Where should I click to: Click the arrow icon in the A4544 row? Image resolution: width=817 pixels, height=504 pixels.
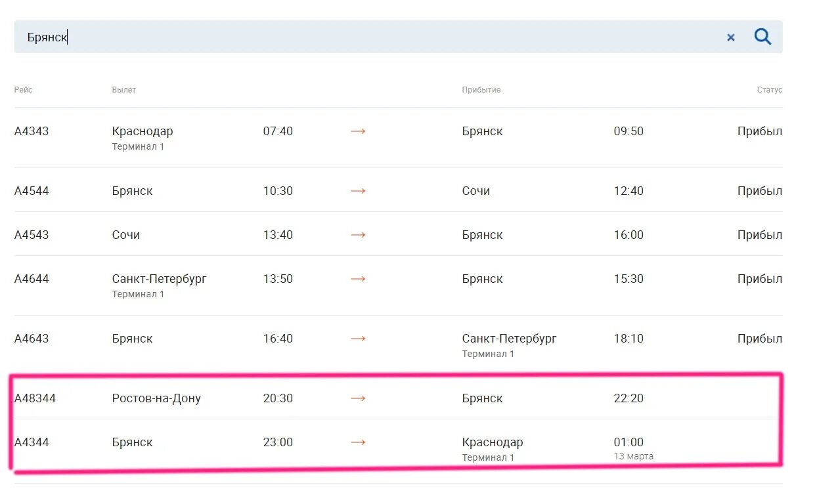click(358, 191)
